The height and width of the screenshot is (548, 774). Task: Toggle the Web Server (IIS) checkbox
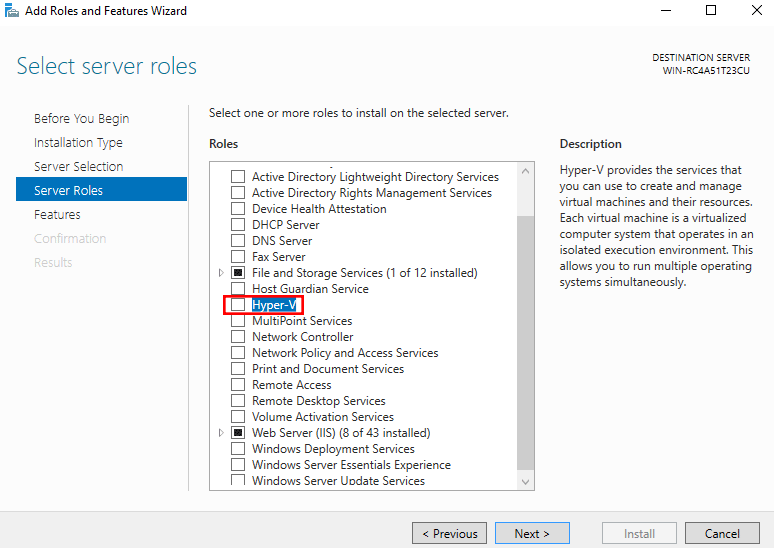238,433
